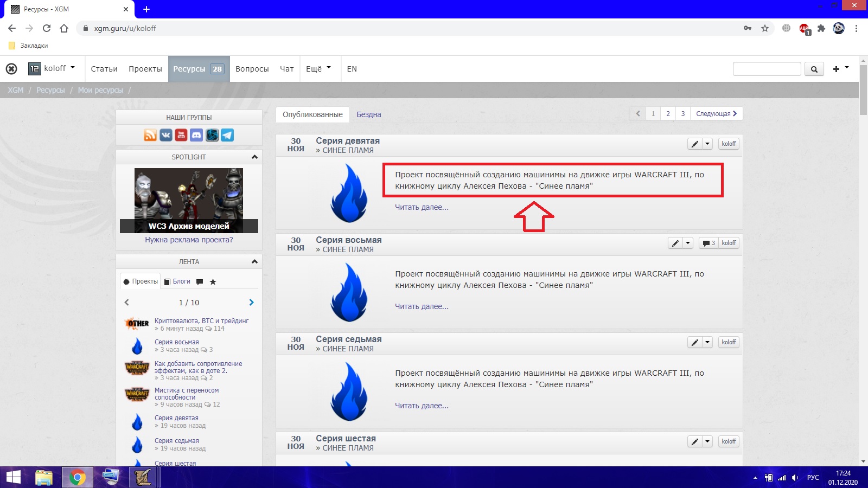Switch to the Бездна tab
Viewport: 868px width, 488px height.
coord(369,114)
